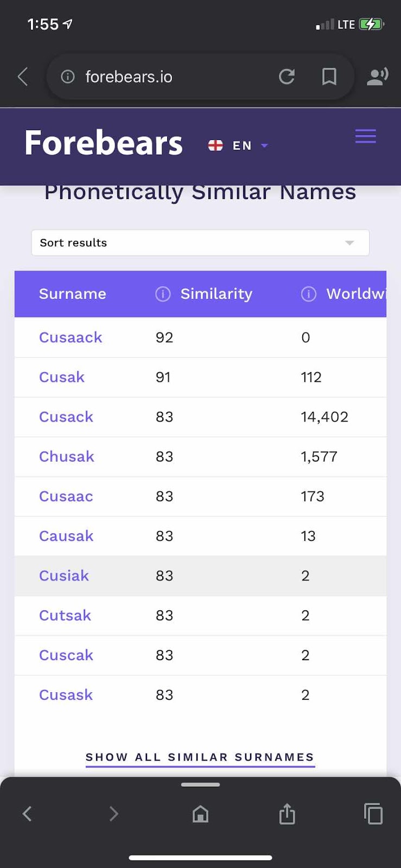Open the Cusack surname link
Screen dimensions: 401x868
click(66, 417)
